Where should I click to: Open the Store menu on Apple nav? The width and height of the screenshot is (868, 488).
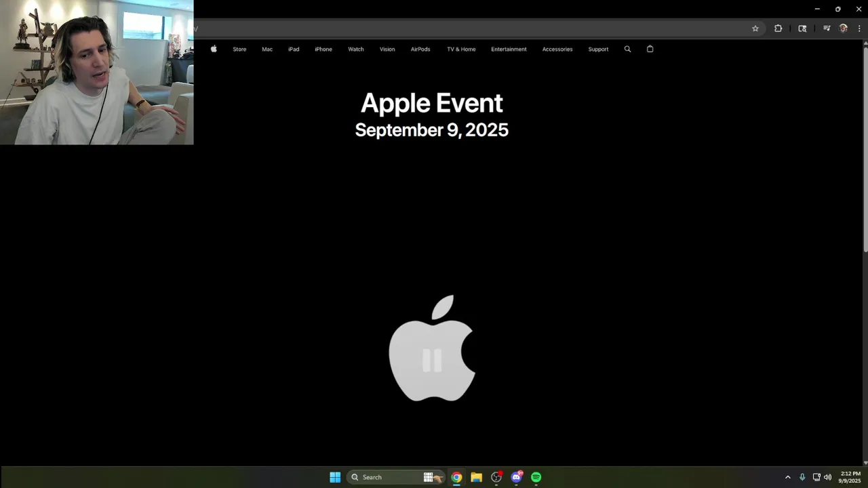[239, 49]
